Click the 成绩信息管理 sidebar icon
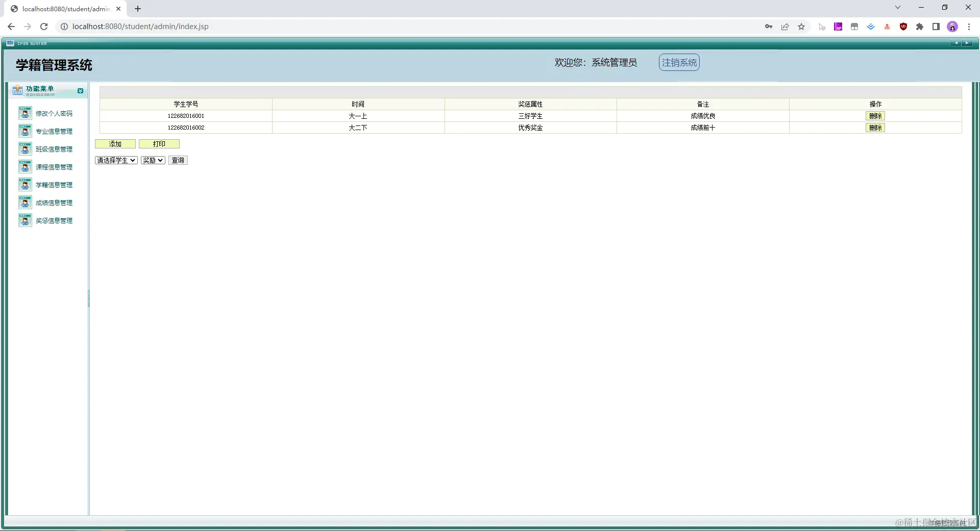 [x=25, y=203]
